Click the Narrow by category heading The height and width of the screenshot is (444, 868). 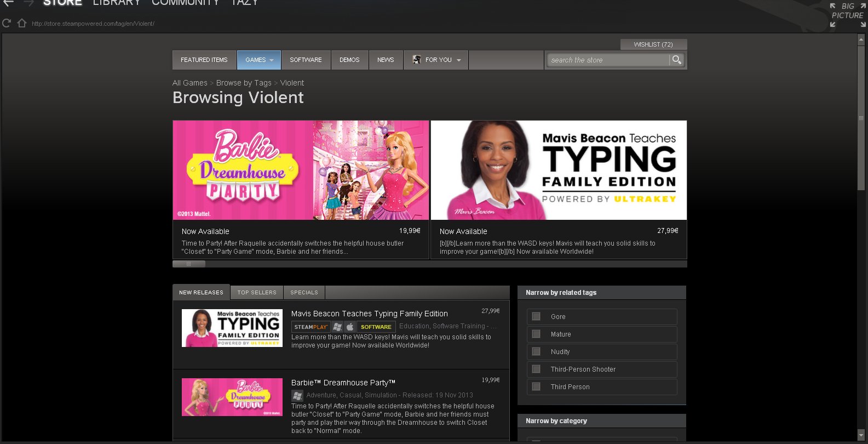(556, 421)
